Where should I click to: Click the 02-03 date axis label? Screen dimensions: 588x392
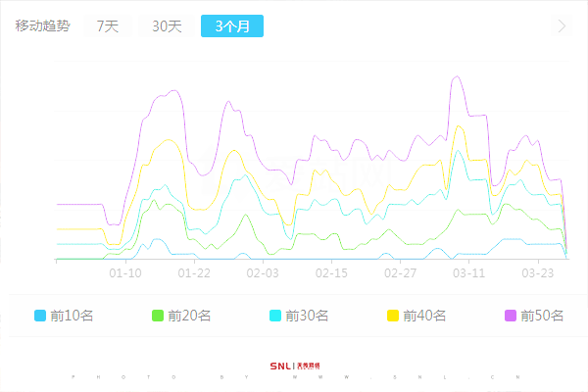(x=263, y=273)
